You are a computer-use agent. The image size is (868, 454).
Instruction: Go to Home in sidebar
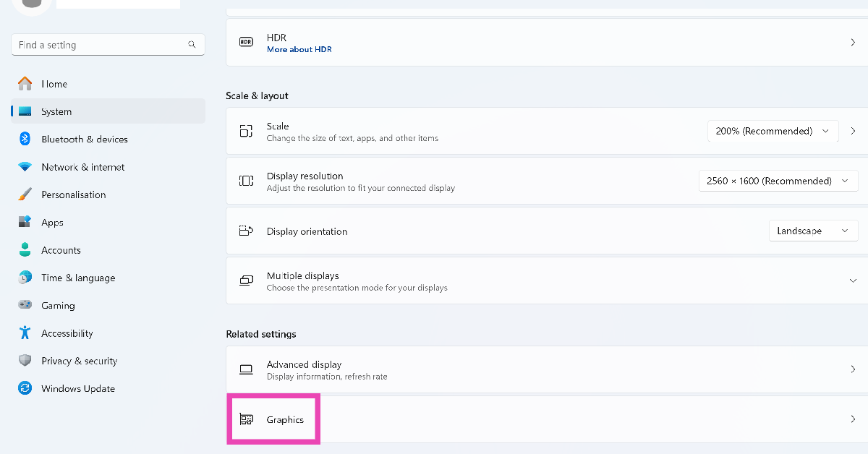54,84
